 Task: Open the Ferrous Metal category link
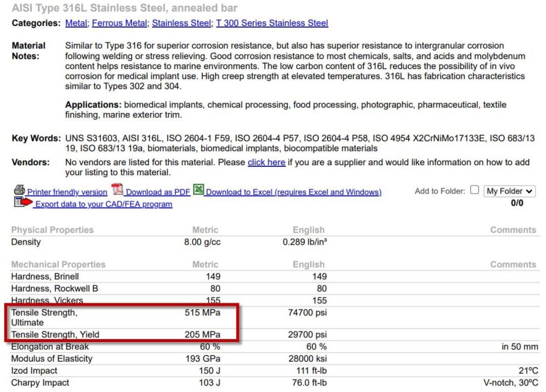point(119,23)
